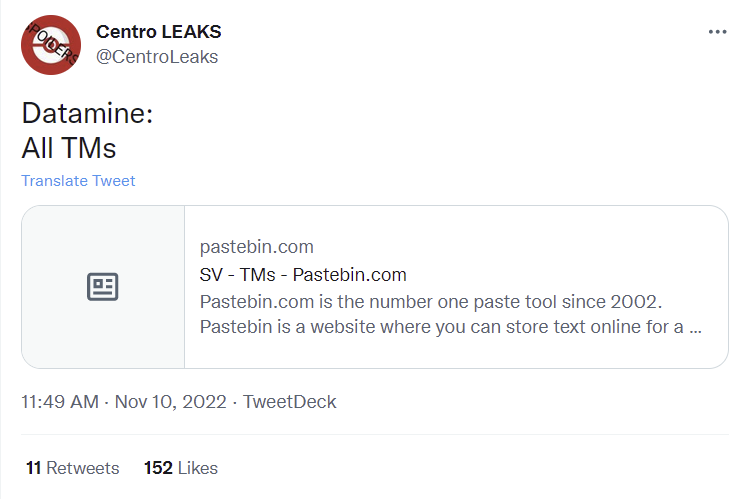View the 152 Likes list

(181, 468)
